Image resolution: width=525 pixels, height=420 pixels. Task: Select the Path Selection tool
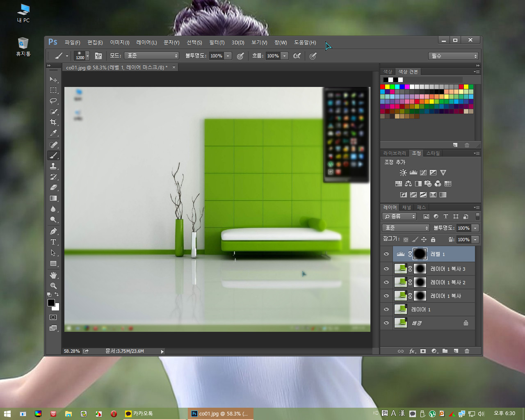click(53, 253)
